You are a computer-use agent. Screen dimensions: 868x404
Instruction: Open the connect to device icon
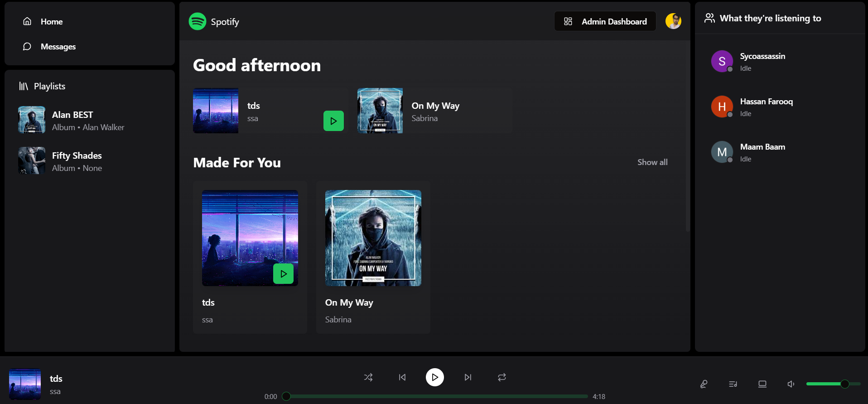tap(762, 384)
